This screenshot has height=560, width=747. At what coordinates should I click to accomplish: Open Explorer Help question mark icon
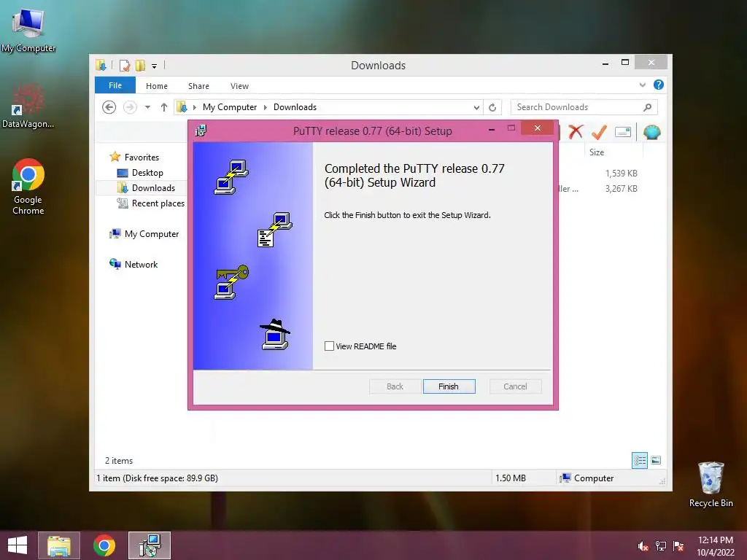pos(659,85)
